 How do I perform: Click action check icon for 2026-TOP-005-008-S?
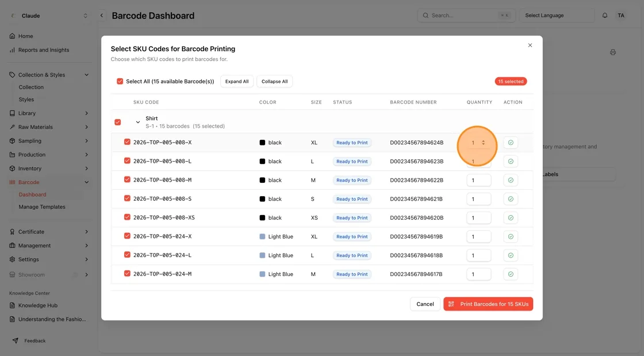coord(511,199)
